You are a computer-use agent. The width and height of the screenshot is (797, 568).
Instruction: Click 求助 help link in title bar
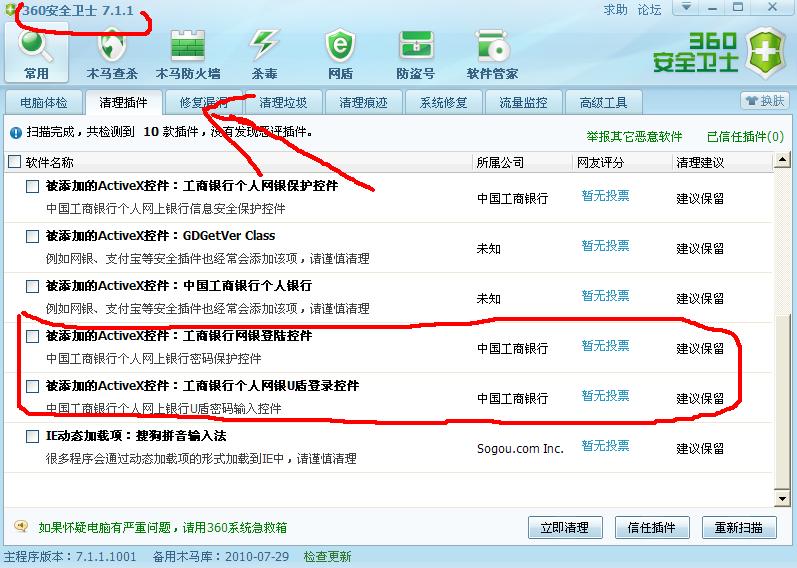coord(616,10)
